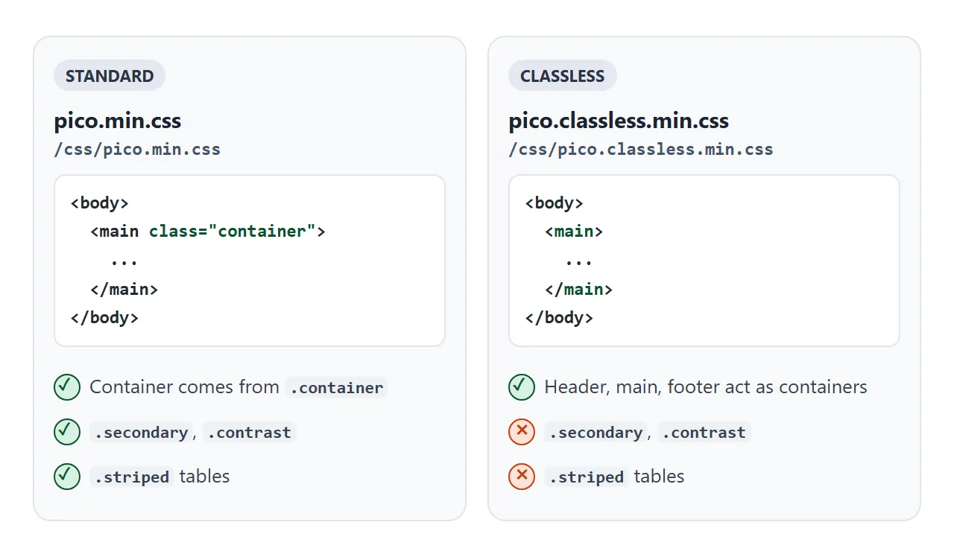The width and height of the screenshot is (954, 560).
Task: Click the .striped code chip in Classless card
Action: point(587,477)
